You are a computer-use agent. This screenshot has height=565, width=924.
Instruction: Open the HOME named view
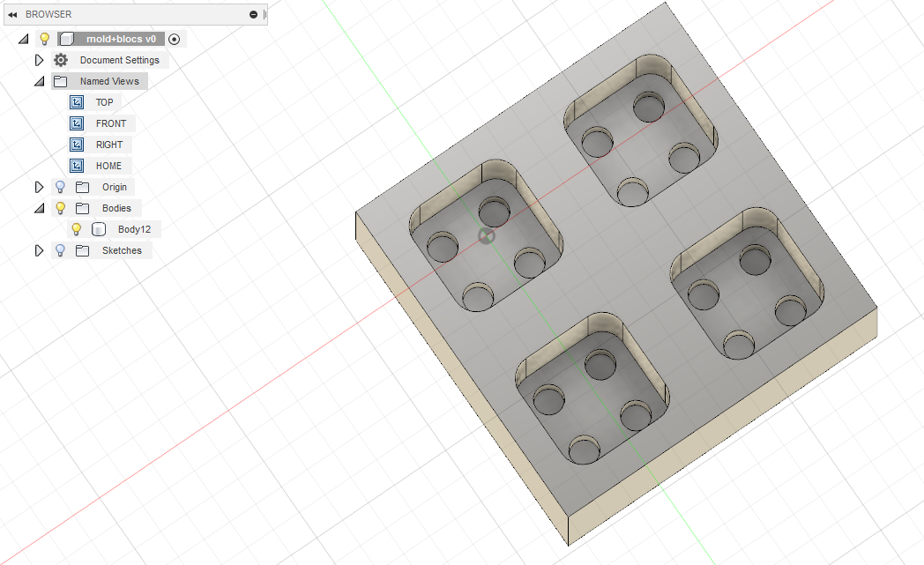coord(77,166)
